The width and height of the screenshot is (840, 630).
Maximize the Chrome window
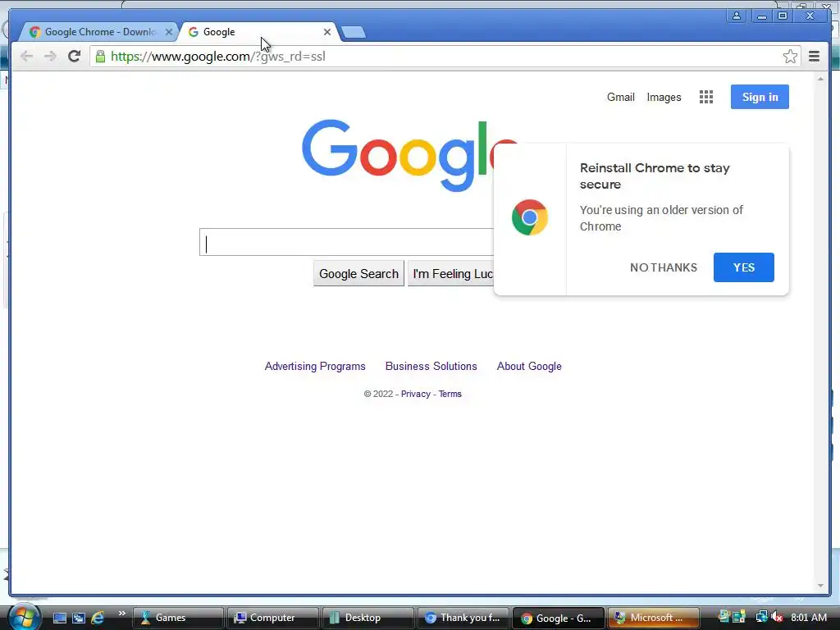pos(782,16)
